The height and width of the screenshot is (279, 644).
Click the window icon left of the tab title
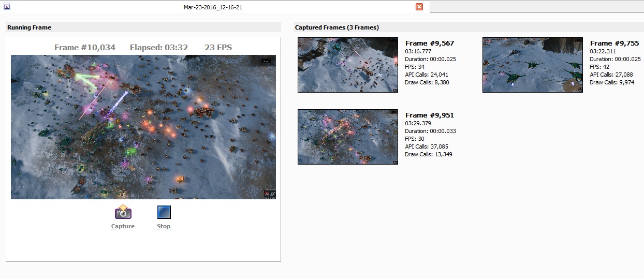click(x=7, y=7)
